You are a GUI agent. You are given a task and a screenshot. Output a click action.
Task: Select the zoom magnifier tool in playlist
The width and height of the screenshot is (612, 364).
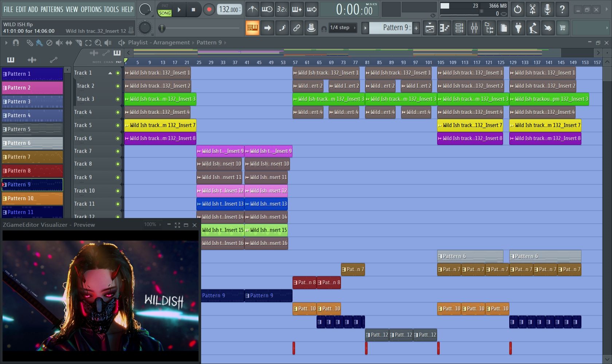(98, 43)
